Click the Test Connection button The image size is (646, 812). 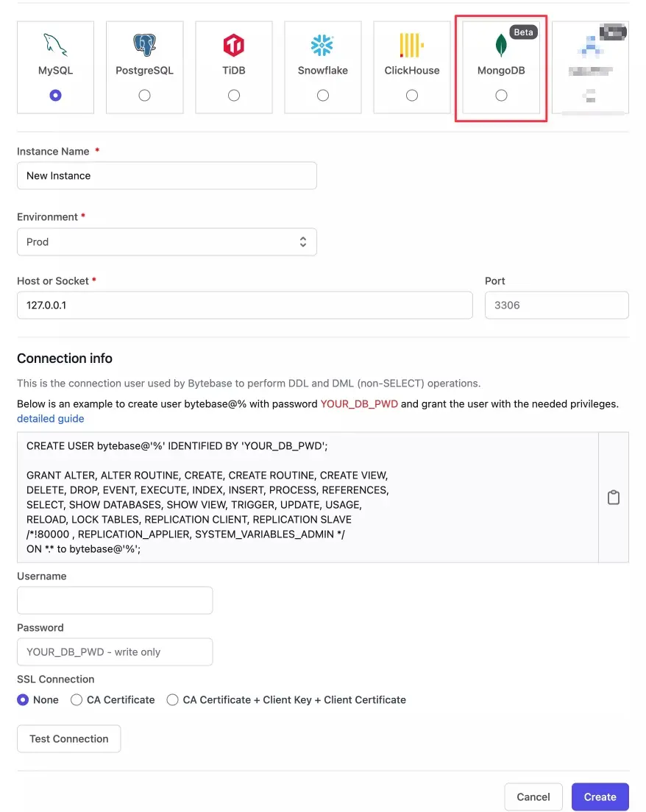(x=68, y=738)
